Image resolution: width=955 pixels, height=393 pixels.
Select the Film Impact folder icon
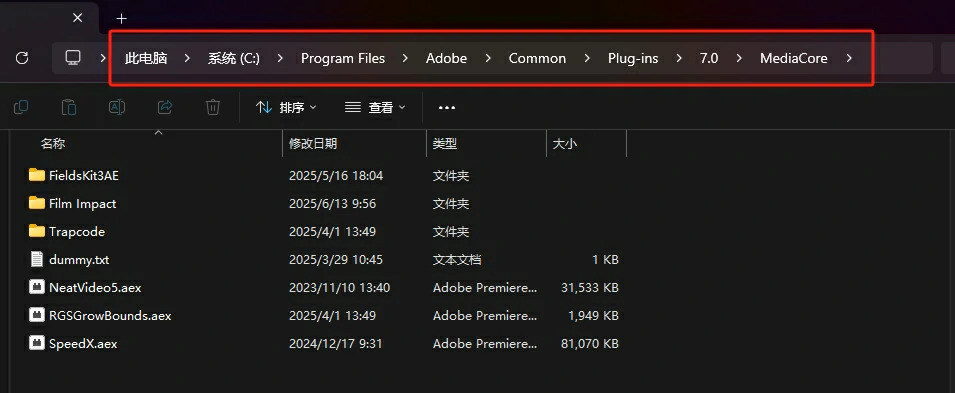click(x=37, y=203)
